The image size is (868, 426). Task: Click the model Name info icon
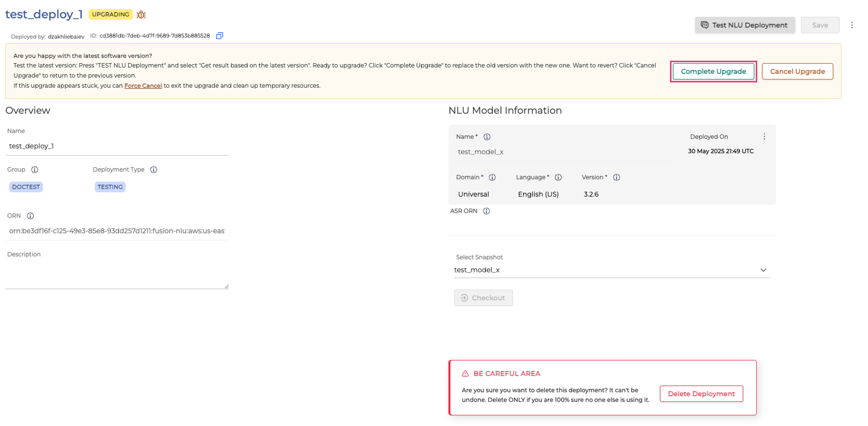click(x=487, y=137)
